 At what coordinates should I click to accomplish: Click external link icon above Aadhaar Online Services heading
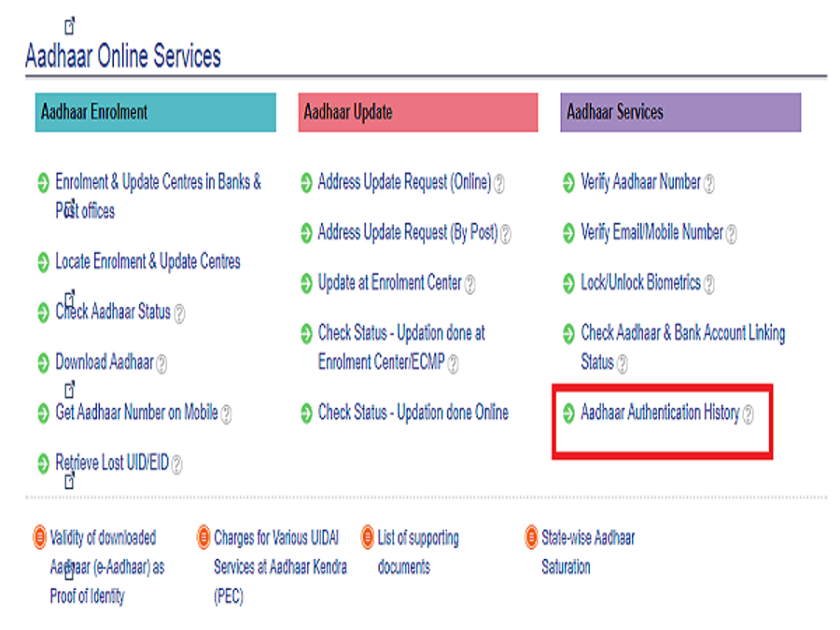[69, 26]
